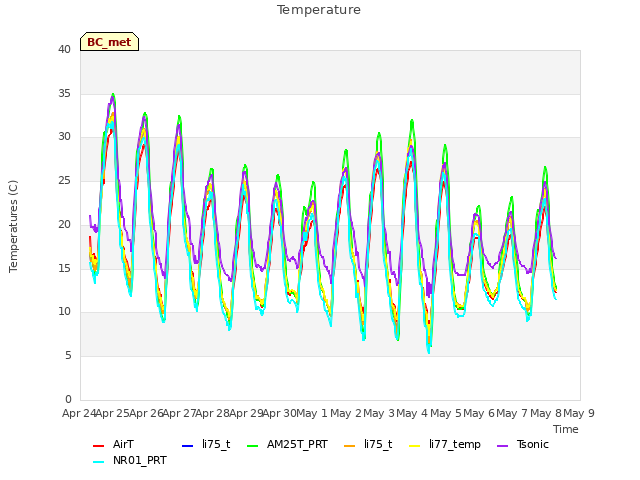Click the BC_met annotation label
Screen dimensions: 640x480
(109, 42)
